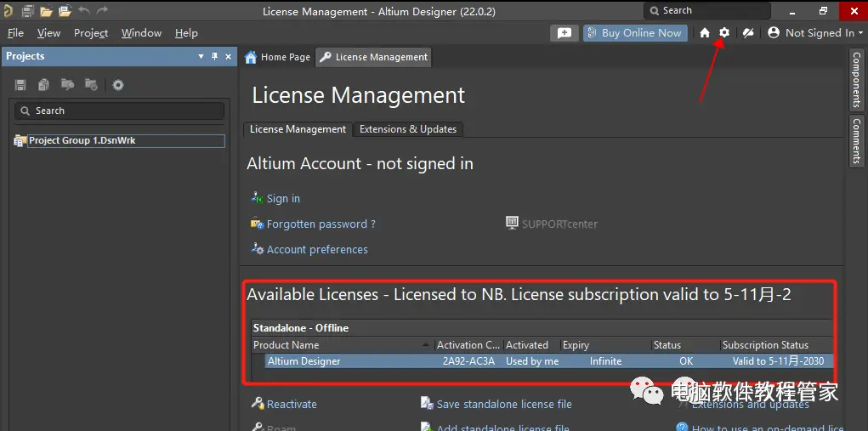Click the Projects panel search field
Image resolution: width=868 pixels, height=431 pixels.
(119, 111)
